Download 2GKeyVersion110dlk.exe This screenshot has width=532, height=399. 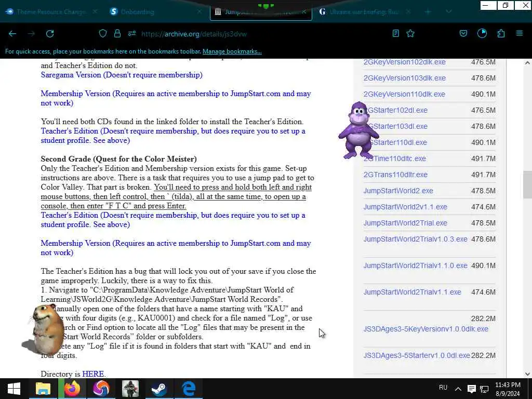tap(404, 94)
